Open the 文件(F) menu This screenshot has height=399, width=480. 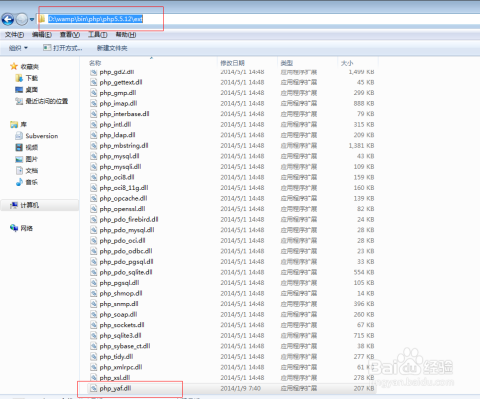pyautogui.click(x=14, y=35)
